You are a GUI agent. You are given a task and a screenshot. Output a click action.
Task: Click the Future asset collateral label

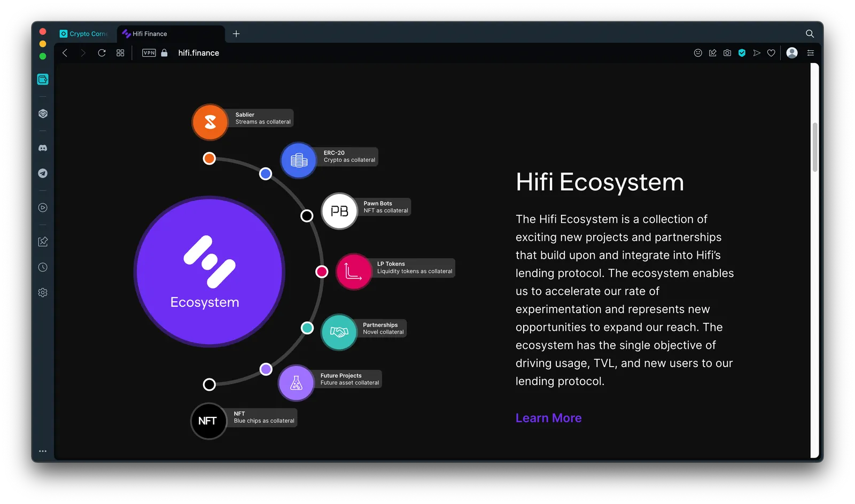(x=349, y=379)
